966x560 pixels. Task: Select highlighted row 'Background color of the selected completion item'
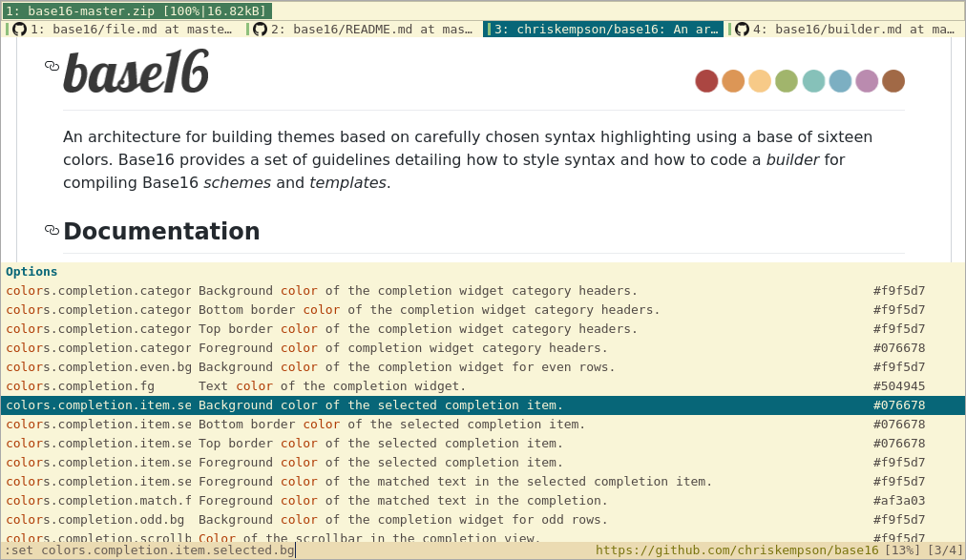point(483,404)
